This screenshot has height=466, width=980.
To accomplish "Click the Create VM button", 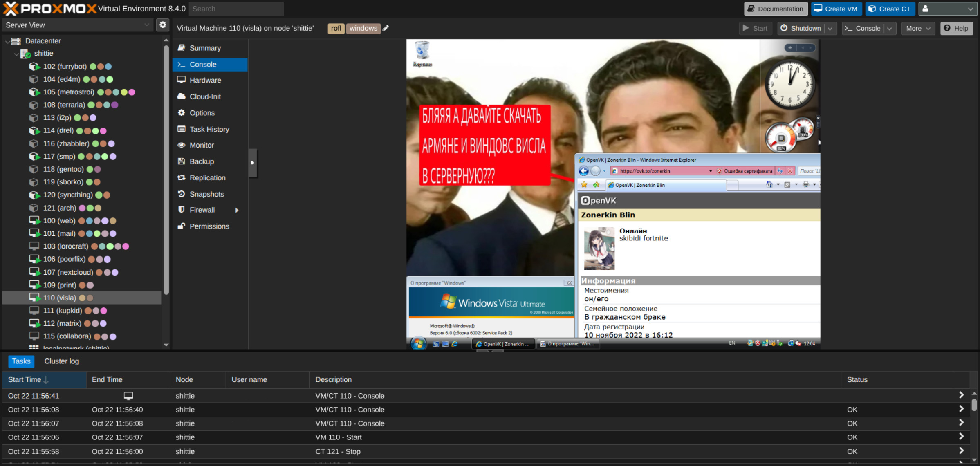I will point(836,9).
